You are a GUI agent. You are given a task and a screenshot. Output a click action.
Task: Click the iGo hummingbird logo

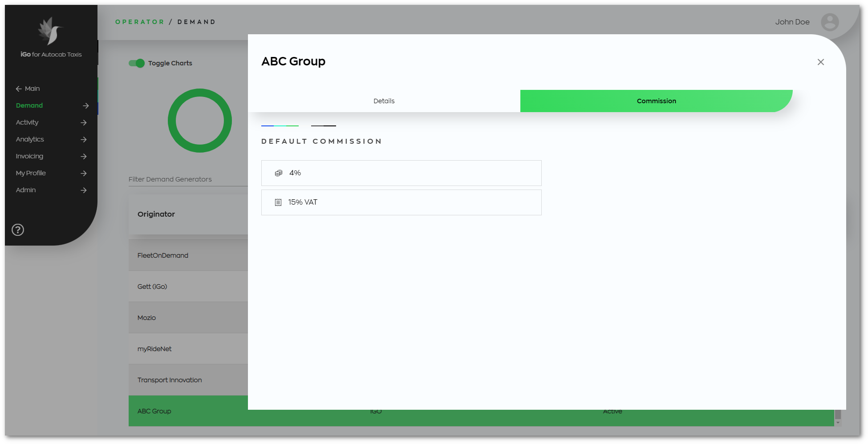pos(50,31)
